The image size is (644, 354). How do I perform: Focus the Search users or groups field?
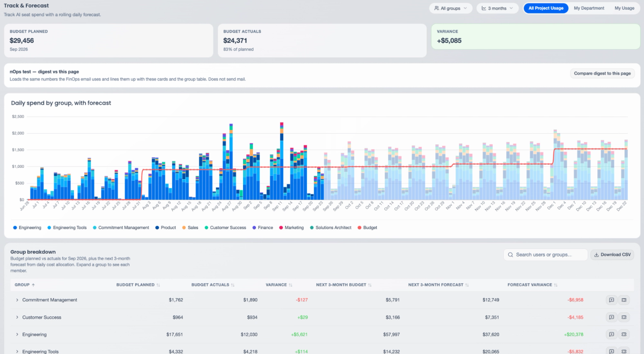[x=546, y=255]
